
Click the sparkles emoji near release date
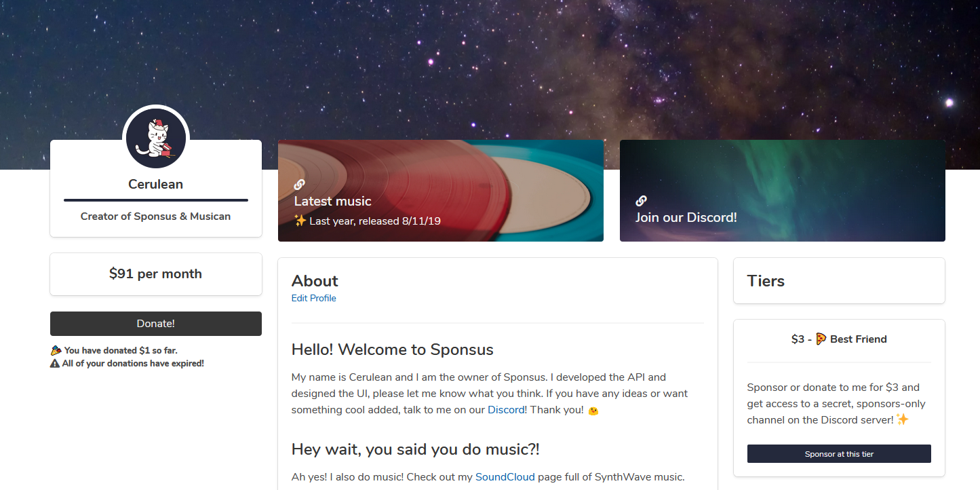pos(300,221)
